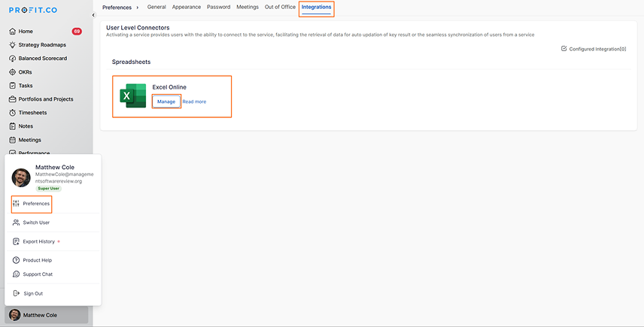Viewport: 644px width, 327px height.
Task: Click the Strategy Roadmaps lightbulb icon
Action: (x=12, y=44)
